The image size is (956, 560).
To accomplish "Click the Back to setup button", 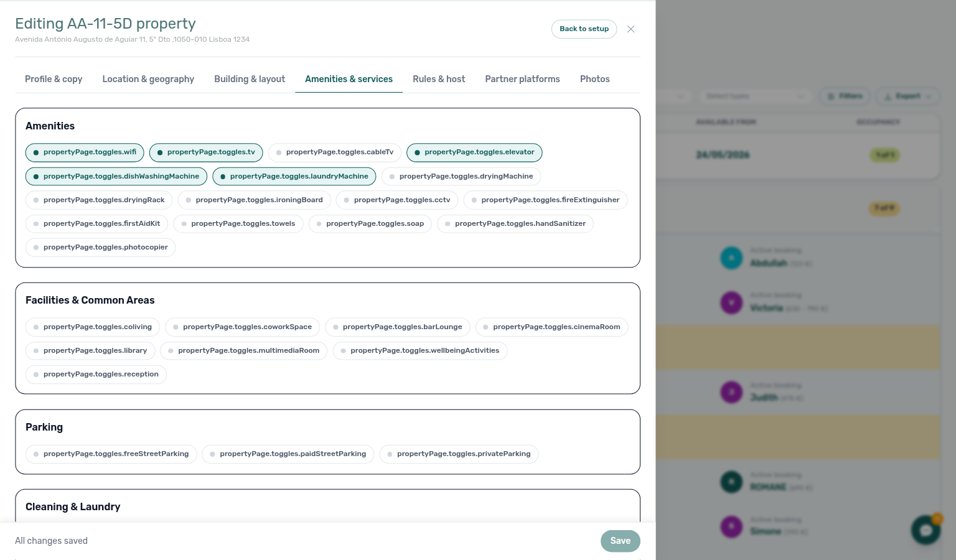I will (x=584, y=29).
